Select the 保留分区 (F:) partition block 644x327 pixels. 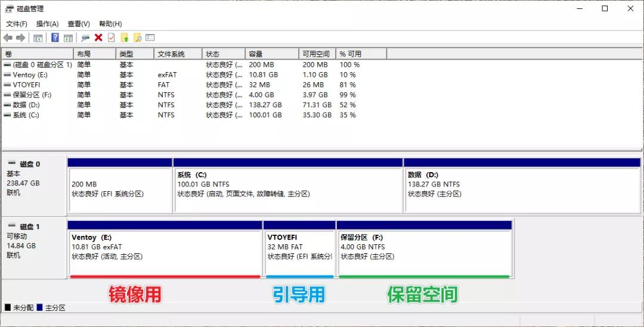coord(425,249)
